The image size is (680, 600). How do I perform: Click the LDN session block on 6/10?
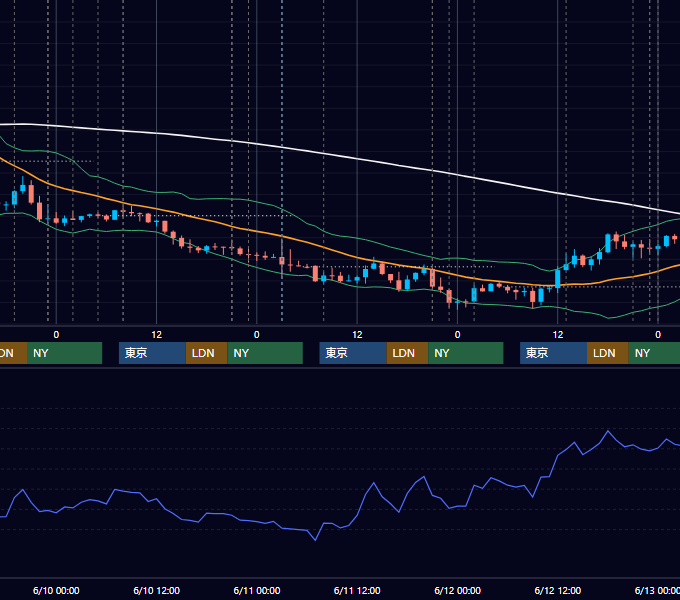pyautogui.click(x=206, y=353)
